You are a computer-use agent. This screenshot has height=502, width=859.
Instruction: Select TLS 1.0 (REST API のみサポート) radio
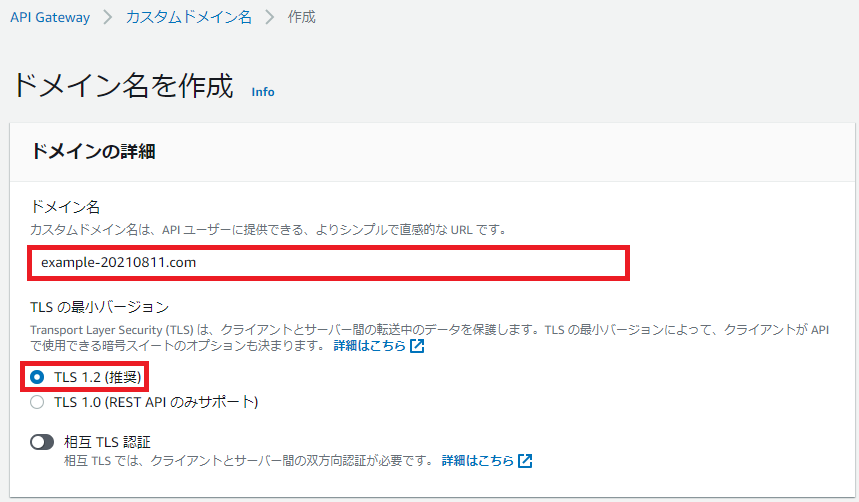point(37,402)
